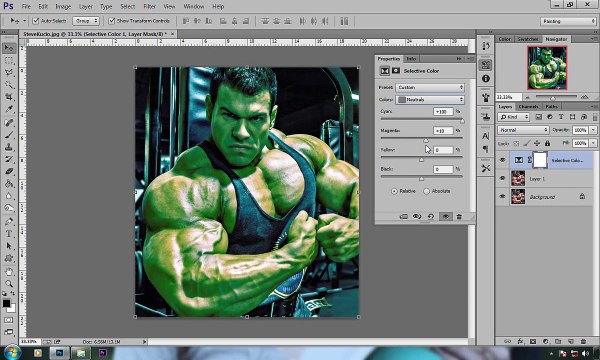Viewport: 600px width, 360px height.
Task: Open the Opacity slider arrow
Action: click(593, 130)
